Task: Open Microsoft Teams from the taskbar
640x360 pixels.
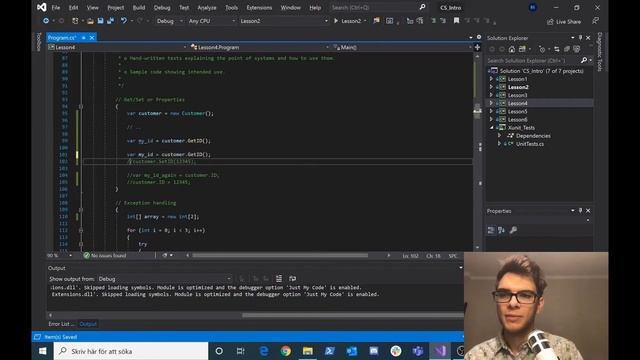Action: [418, 351]
